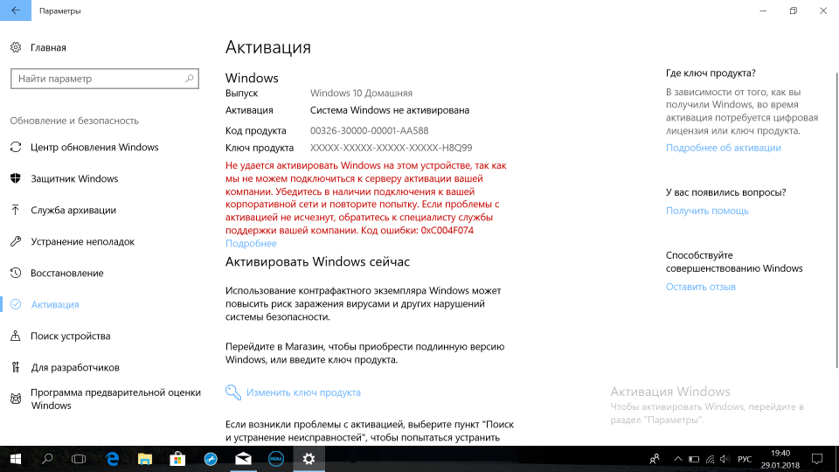839x472 pixels.
Task: Open the Wi-Fi network tray icon
Action: [x=710, y=459]
